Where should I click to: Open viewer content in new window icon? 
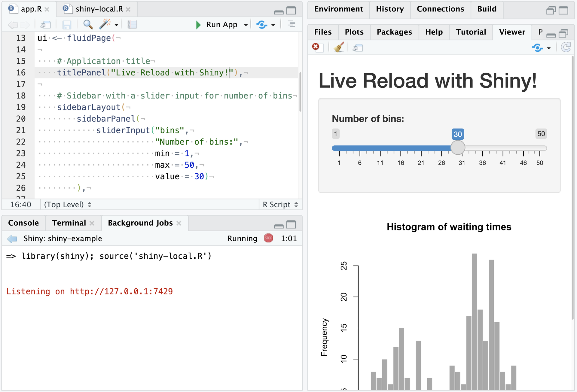tap(358, 47)
